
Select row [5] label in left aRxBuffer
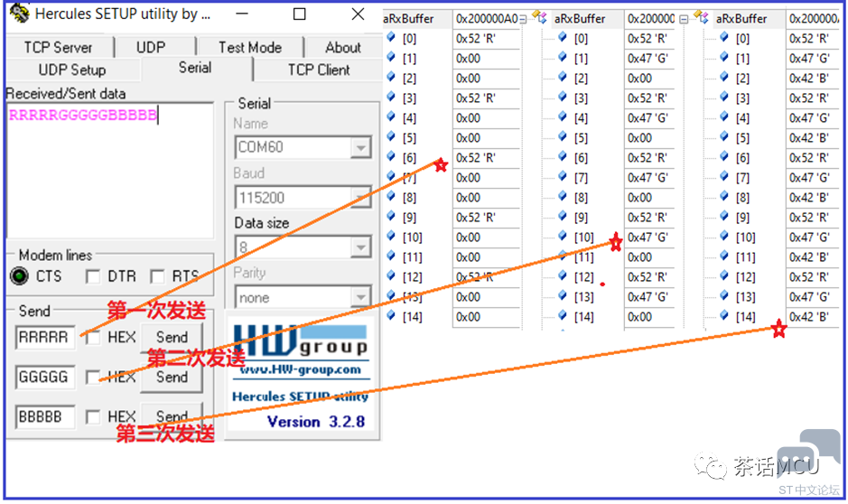point(409,138)
